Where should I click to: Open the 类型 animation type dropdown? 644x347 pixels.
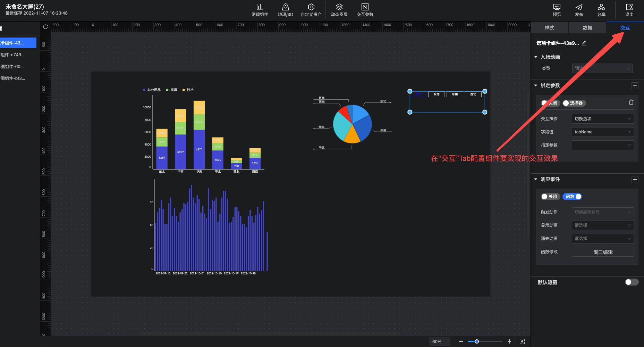pyautogui.click(x=602, y=68)
